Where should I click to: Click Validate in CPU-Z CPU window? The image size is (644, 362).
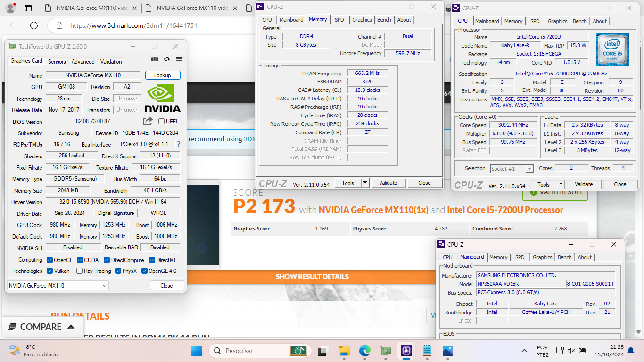point(584,184)
